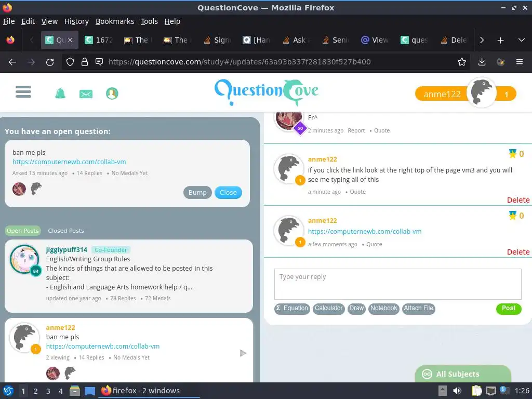Viewport: 532px width, 399px height.
Task: Open the hamburger navigation menu on QuestionCove
Action: pyautogui.click(x=23, y=91)
